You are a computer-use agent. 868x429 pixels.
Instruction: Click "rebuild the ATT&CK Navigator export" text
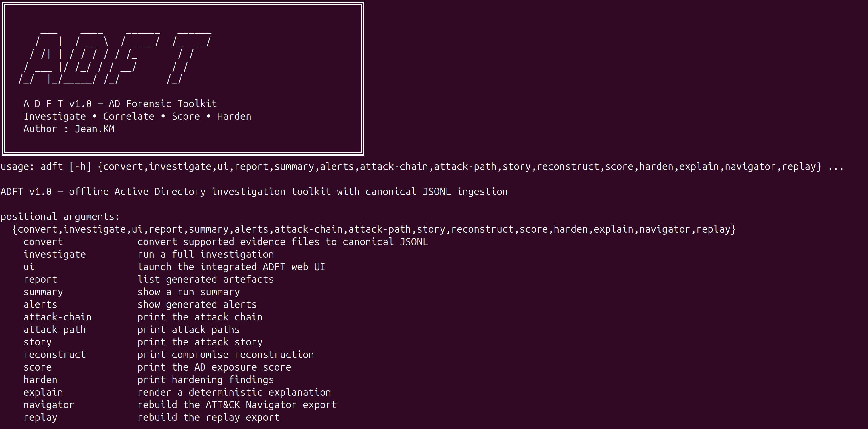(237, 405)
